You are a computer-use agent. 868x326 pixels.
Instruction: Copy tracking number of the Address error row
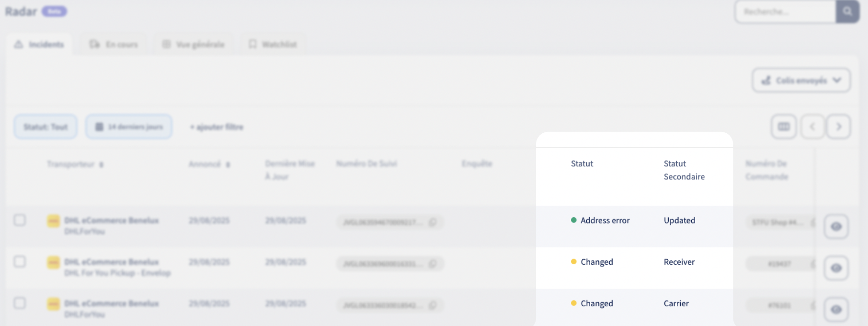pyautogui.click(x=433, y=222)
